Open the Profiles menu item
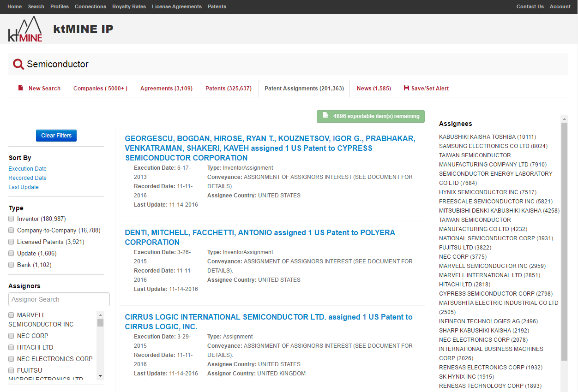Viewport: 578px width, 392px height. (x=60, y=6)
